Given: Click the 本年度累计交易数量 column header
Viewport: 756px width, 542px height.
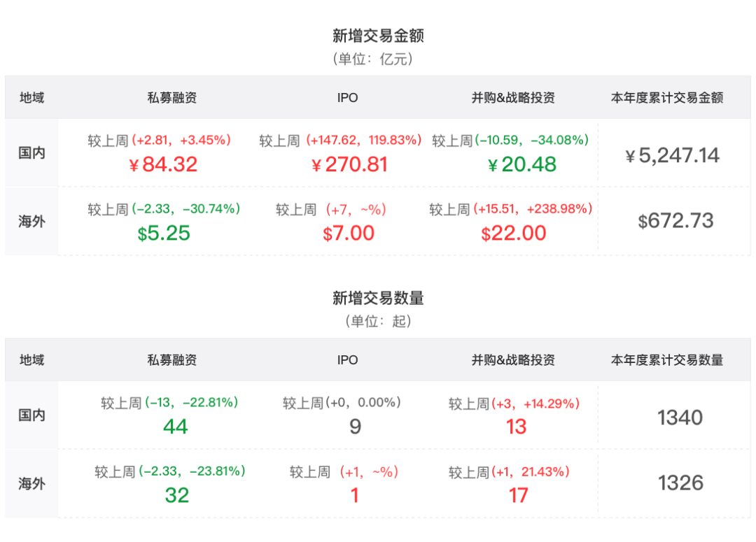Looking at the screenshot, I should point(667,360).
